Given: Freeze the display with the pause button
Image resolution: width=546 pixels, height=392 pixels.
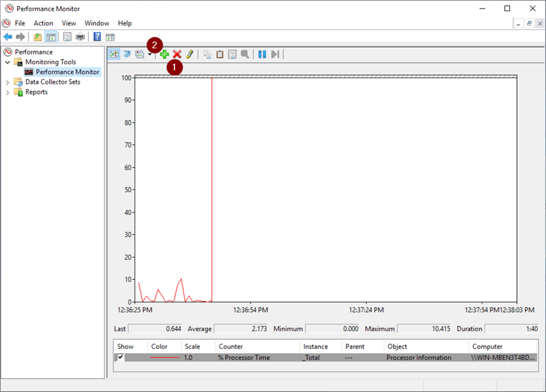Looking at the screenshot, I should coord(262,55).
